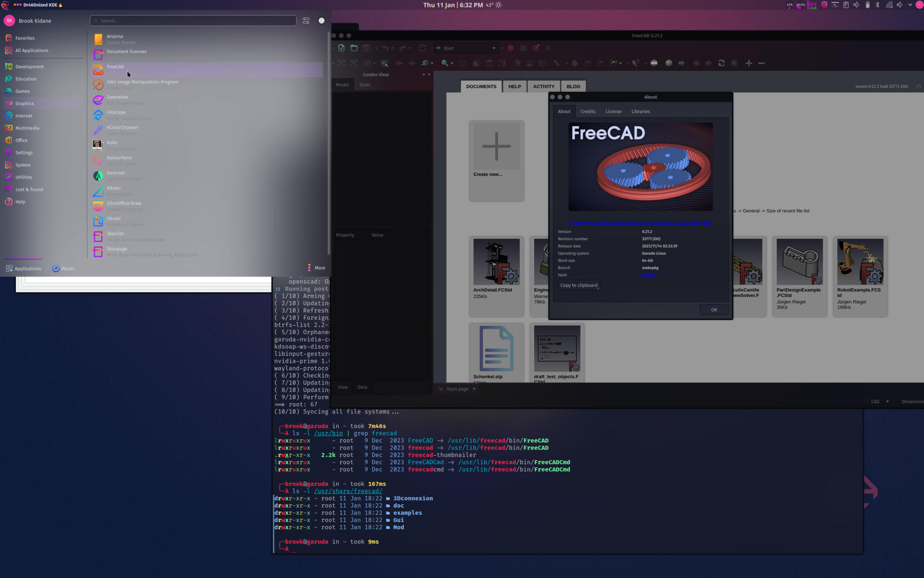924x578 pixels.
Task: Click the Wi-Fi network tray icon
Action: 888,5
